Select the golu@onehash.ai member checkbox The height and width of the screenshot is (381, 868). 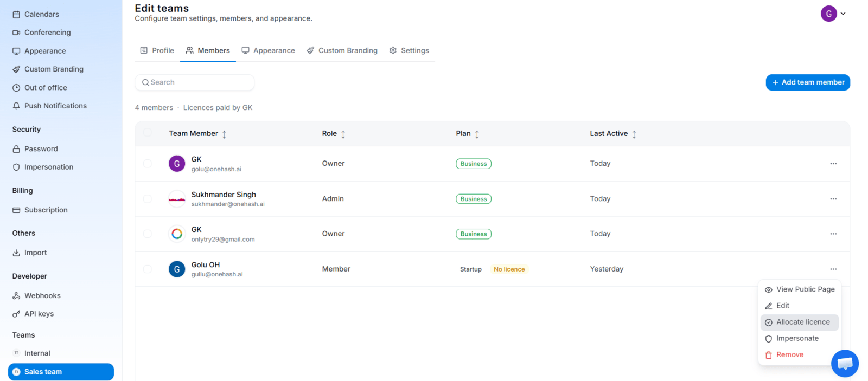(x=148, y=164)
